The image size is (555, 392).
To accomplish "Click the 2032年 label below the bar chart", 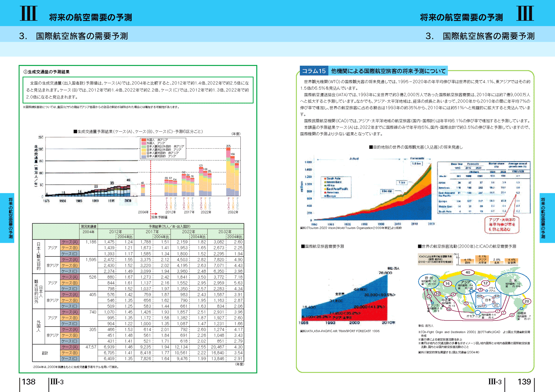I will pos(233,212).
